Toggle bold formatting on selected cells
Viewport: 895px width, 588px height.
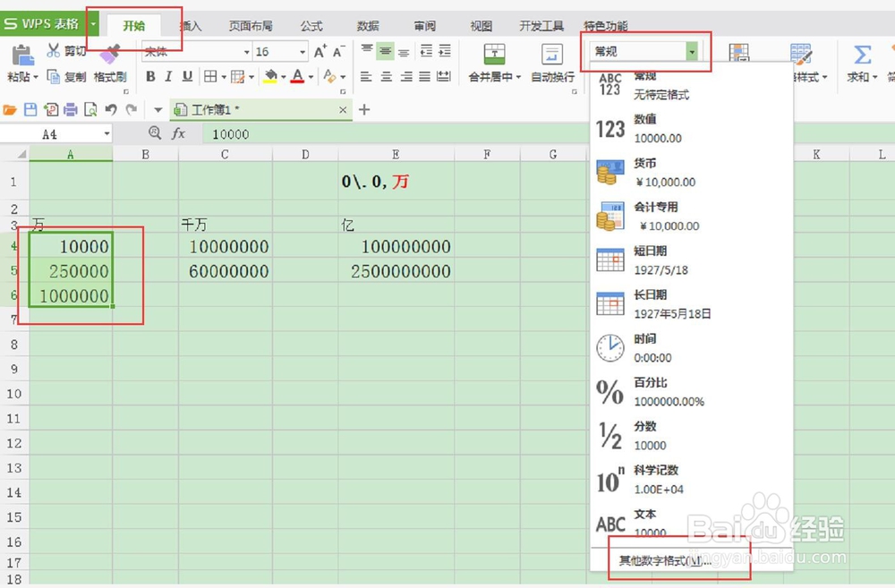pyautogui.click(x=150, y=77)
